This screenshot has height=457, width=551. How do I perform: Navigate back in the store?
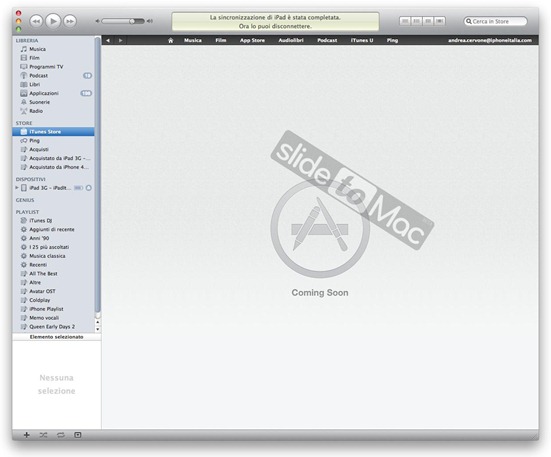click(x=108, y=40)
